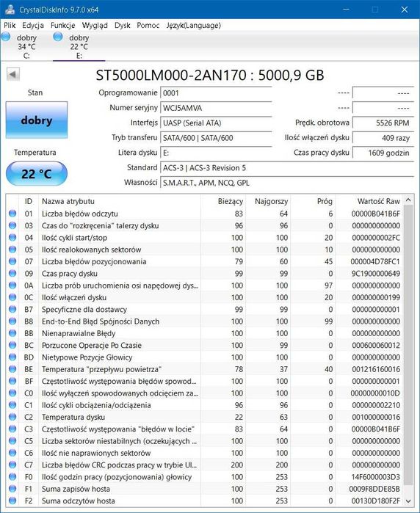Viewport: 420px width, 513px height.
Task: Click the status dot for attribute BC
Action: click(x=12, y=345)
